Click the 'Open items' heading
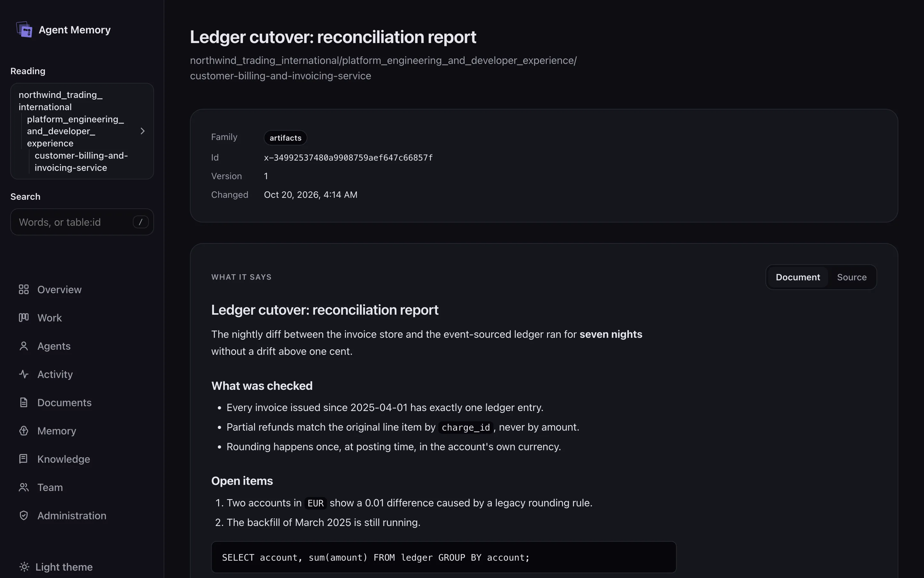Image resolution: width=924 pixels, height=578 pixels. coord(242,481)
